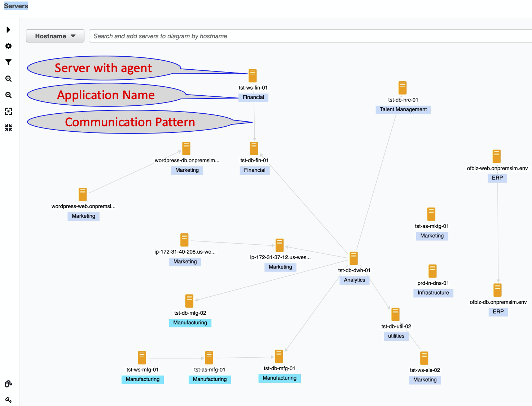Open the Hostname search type dropdown
Viewport: 532px width, 406px height.
55,36
